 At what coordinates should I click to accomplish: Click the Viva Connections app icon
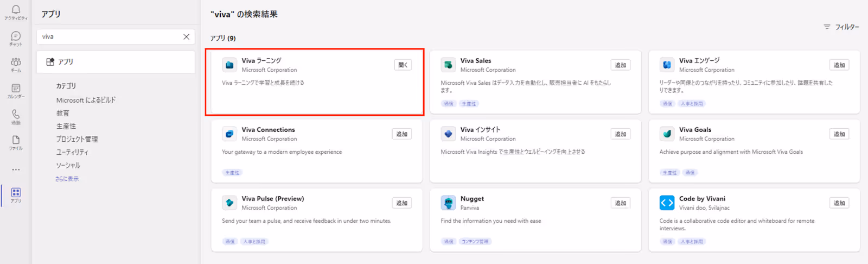(229, 134)
